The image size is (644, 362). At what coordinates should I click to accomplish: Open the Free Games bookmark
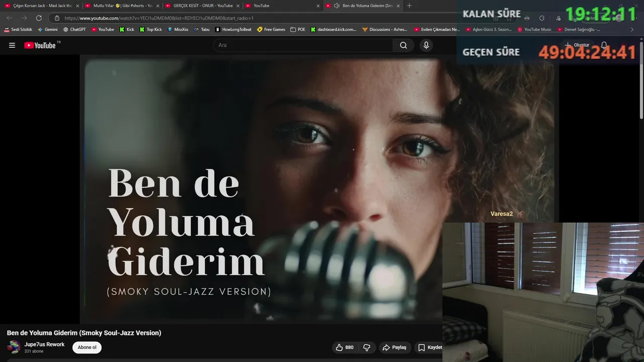[271, 30]
